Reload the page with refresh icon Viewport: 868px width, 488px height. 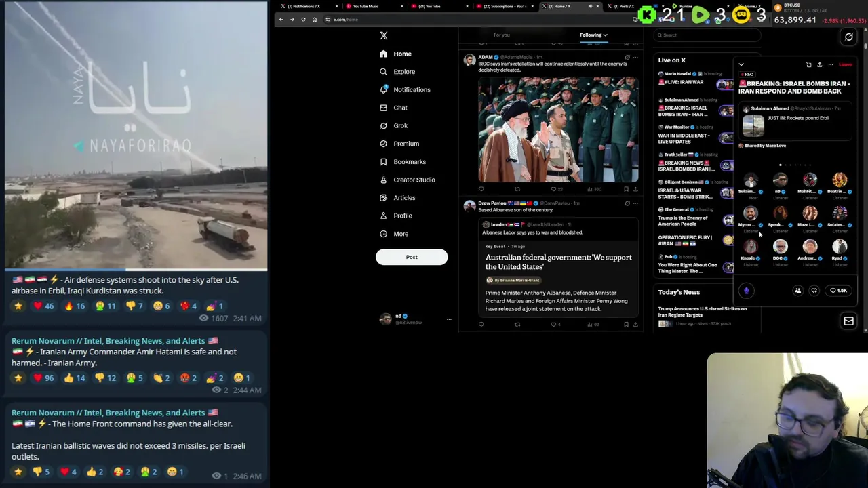303,20
